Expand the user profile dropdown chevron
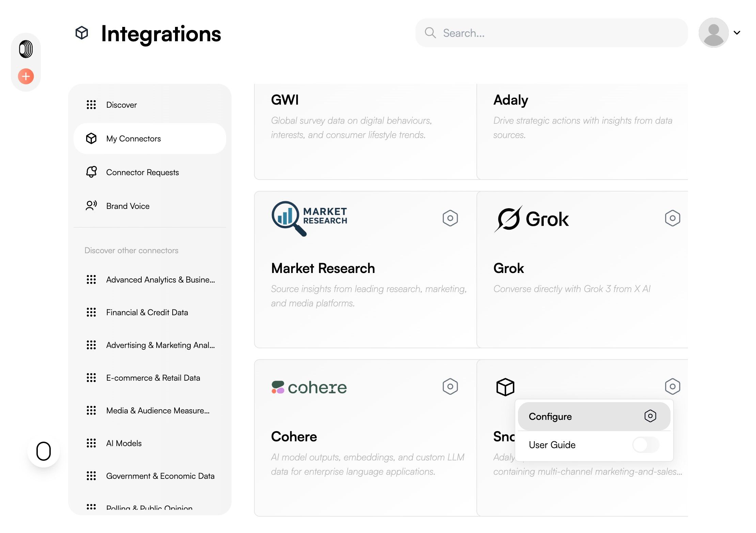 pyautogui.click(x=737, y=33)
